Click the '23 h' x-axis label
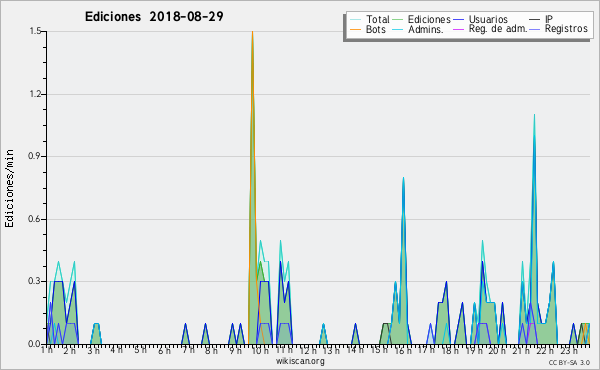The width and height of the screenshot is (600, 370). pos(568,350)
